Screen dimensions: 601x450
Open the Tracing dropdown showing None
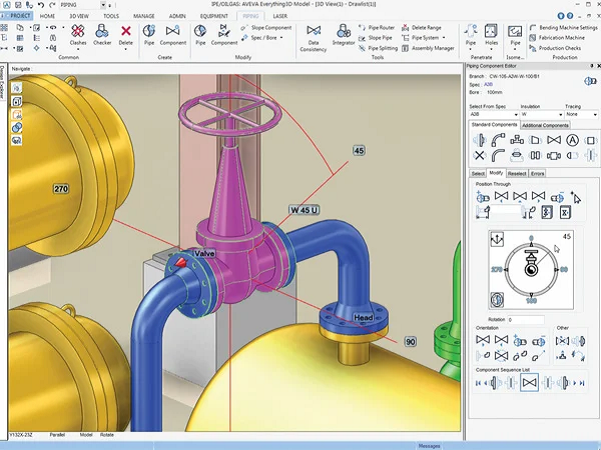[580, 114]
